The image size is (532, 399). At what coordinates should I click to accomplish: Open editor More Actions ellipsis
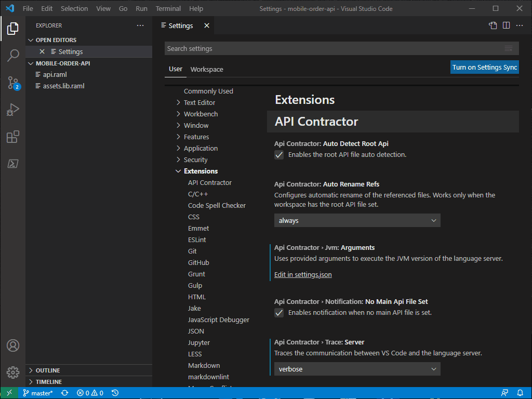point(520,25)
